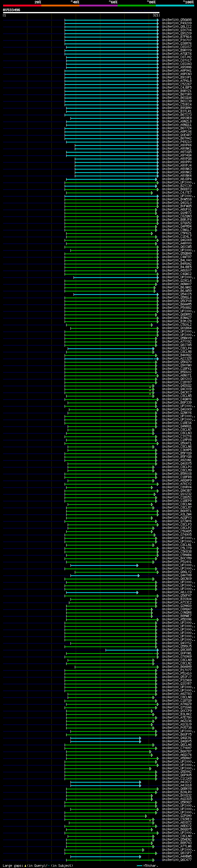
Task: Open the UniRef100_Q8LCC2 hit label
Action: pyautogui.click(x=177, y=26)
